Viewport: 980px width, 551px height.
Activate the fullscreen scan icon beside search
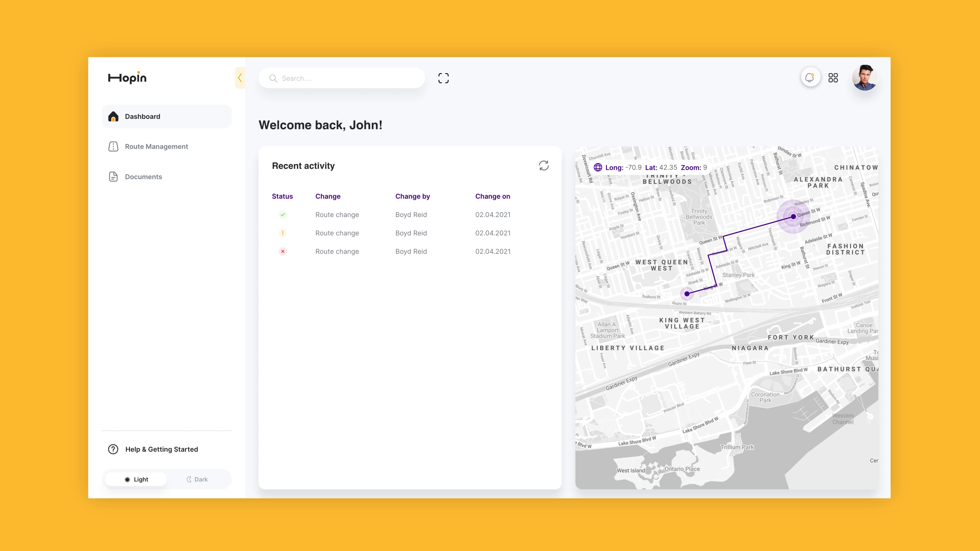point(443,78)
